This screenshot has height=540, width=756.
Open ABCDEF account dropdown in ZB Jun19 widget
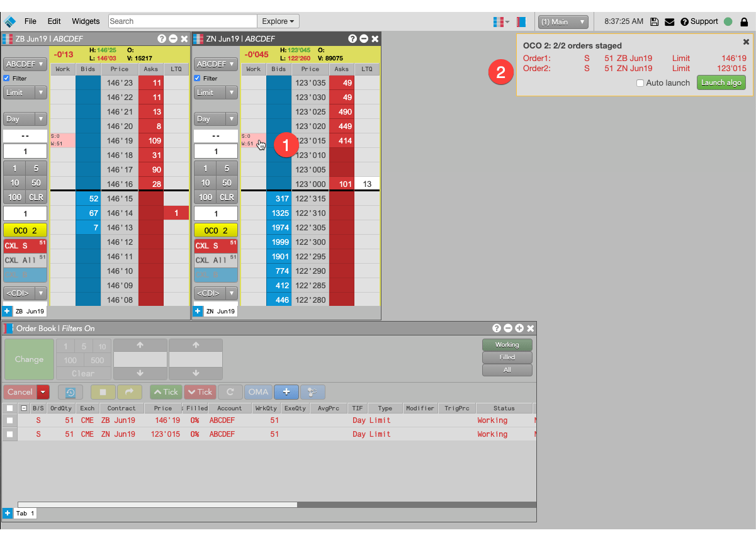click(x=25, y=64)
